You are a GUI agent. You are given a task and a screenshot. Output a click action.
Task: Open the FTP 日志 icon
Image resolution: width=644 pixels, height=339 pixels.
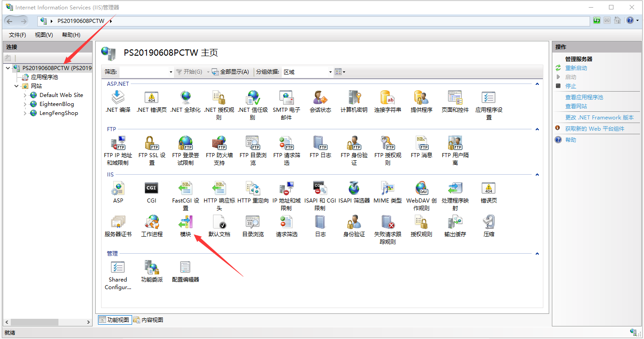point(320,147)
